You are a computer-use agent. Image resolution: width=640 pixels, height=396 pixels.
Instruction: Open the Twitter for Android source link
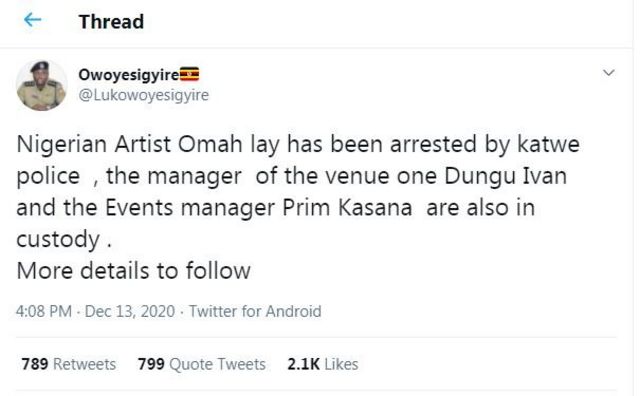click(255, 311)
